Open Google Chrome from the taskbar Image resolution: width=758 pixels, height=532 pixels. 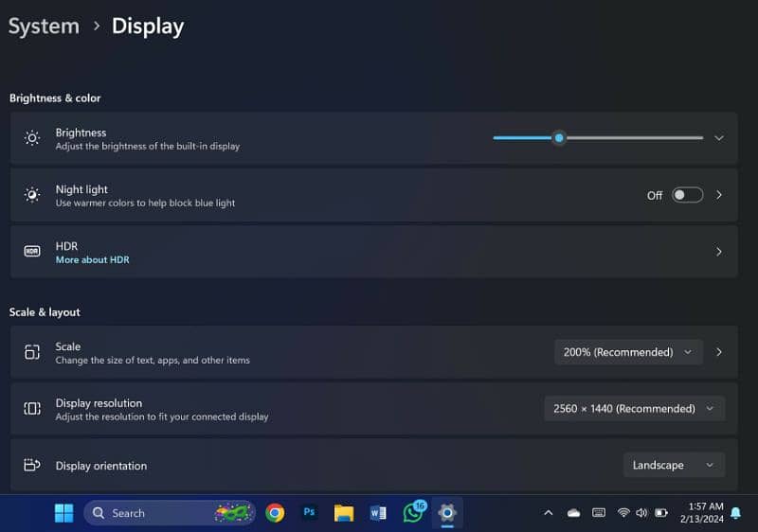[275, 513]
